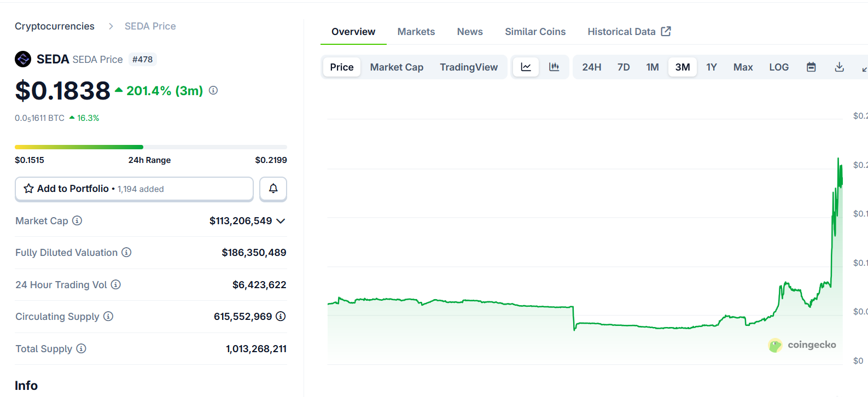Click the Total Supply info icon
Image resolution: width=868 pixels, height=397 pixels.
coord(81,348)
